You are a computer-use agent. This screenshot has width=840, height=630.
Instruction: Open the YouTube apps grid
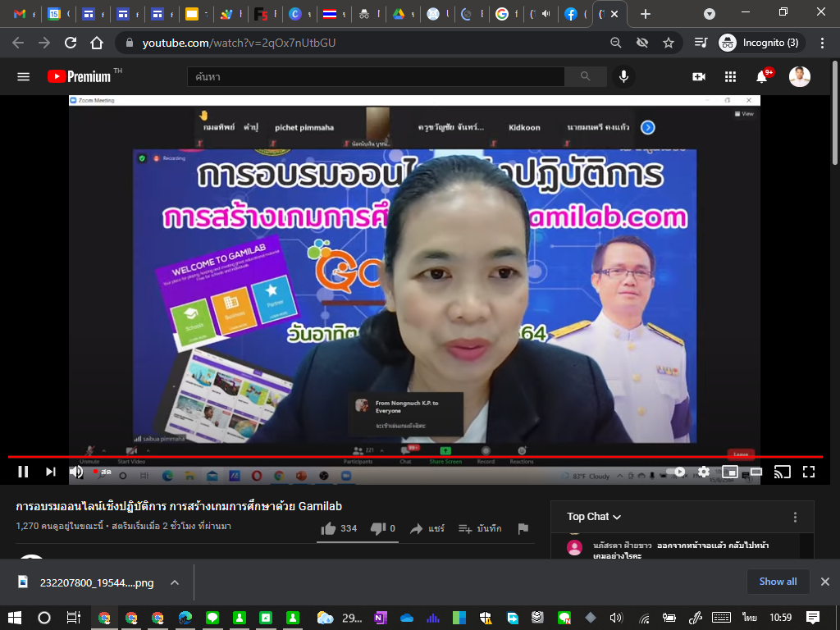pos(730,76)
